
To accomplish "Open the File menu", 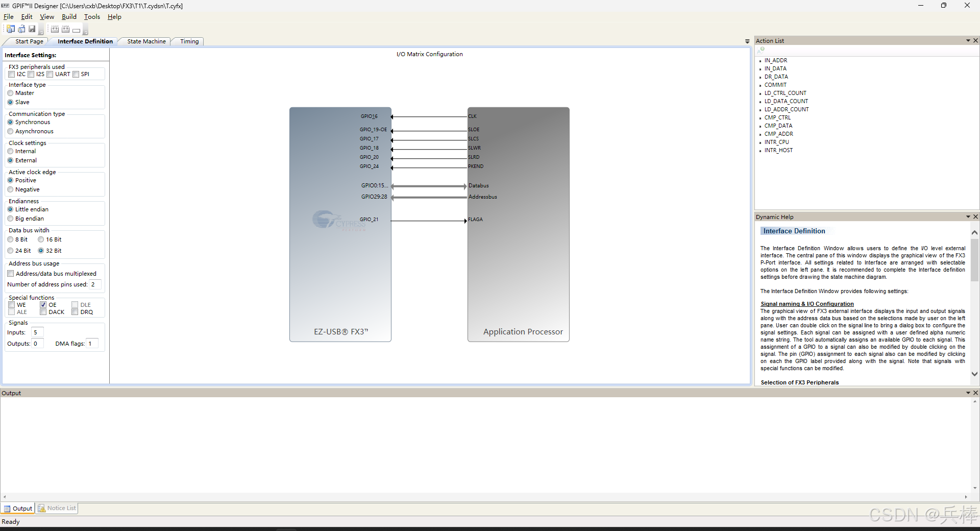I will click(8, 17).
